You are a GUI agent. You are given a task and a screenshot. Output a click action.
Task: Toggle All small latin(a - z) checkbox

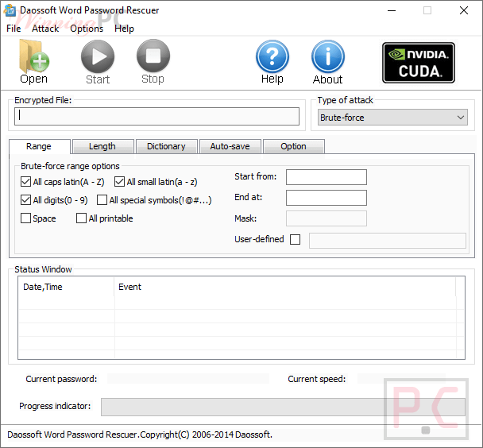click(x=119, y=182)
